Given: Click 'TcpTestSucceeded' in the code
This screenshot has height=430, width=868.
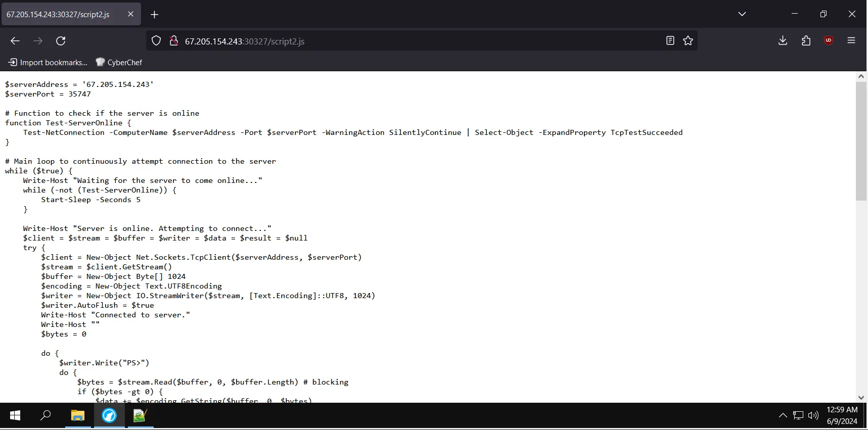Looking at the screenshot, I should click(647, 132).
